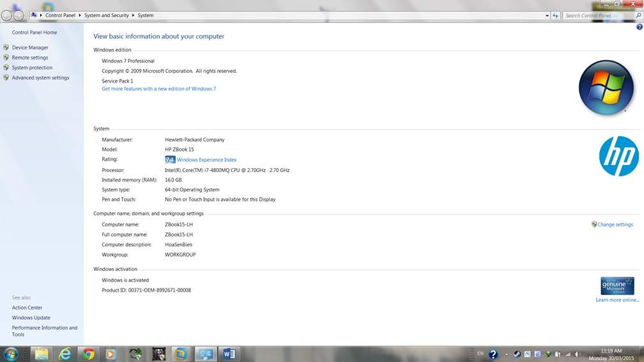The width and height of the screenshot is (644, 362).
Task: Expand the arrow before Control Panel breadcrumb
Action: [x=41, y=15]
